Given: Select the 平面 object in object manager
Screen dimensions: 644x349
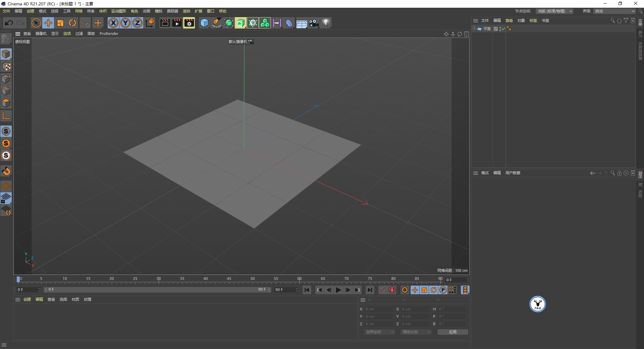Looking at the screenshot, I should [487, 29].
